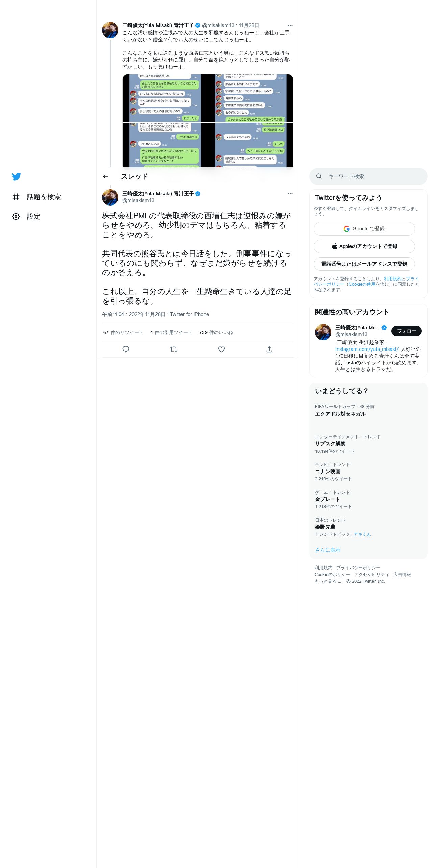The height and width of the screenshot is (868, 434).
Task: Follow misakism13 with フォロー button
Action: pos(407,331)
